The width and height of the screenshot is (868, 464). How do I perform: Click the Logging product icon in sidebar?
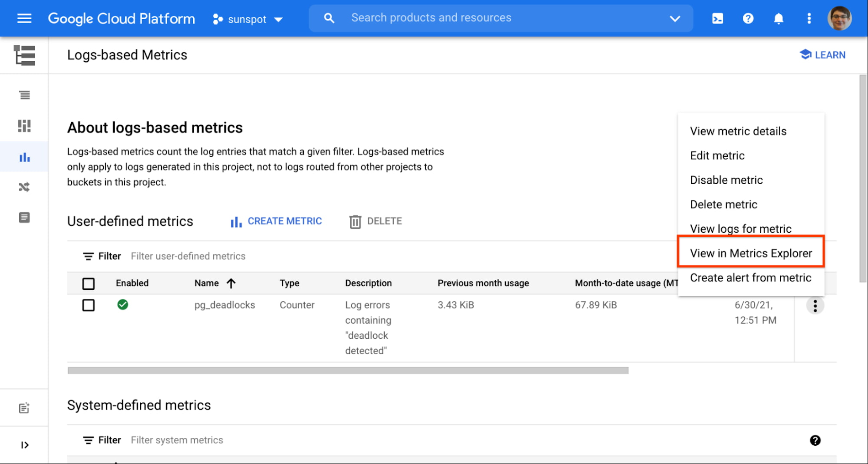tap(24, 55)
